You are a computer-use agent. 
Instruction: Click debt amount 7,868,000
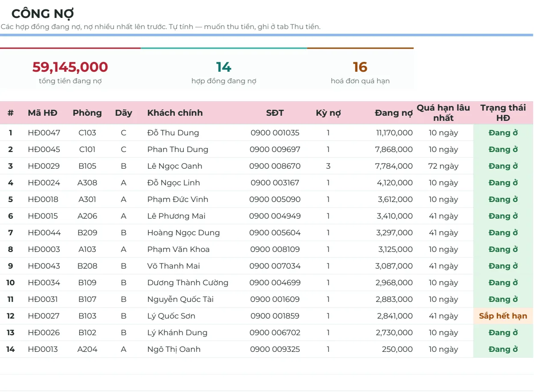[394, 149]
